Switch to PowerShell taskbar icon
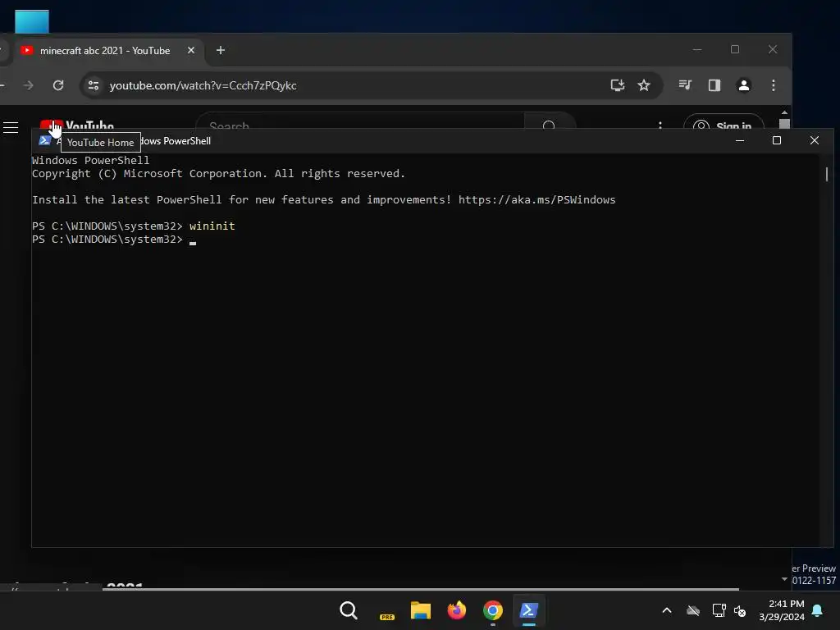 (x=529, y=610)
